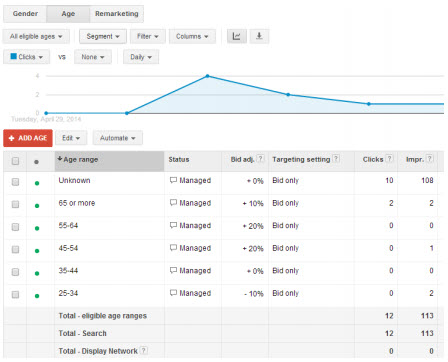Open Managed speech bubble in 65 or more row
The image size is (448, 362).
(x=173, y=203)
